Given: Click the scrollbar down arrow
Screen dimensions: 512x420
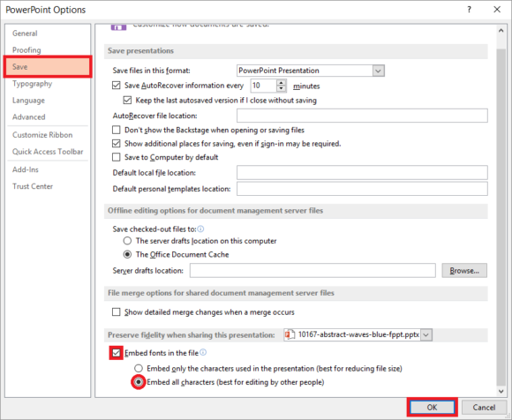Looking at the screenshot, I should [501, 391].
